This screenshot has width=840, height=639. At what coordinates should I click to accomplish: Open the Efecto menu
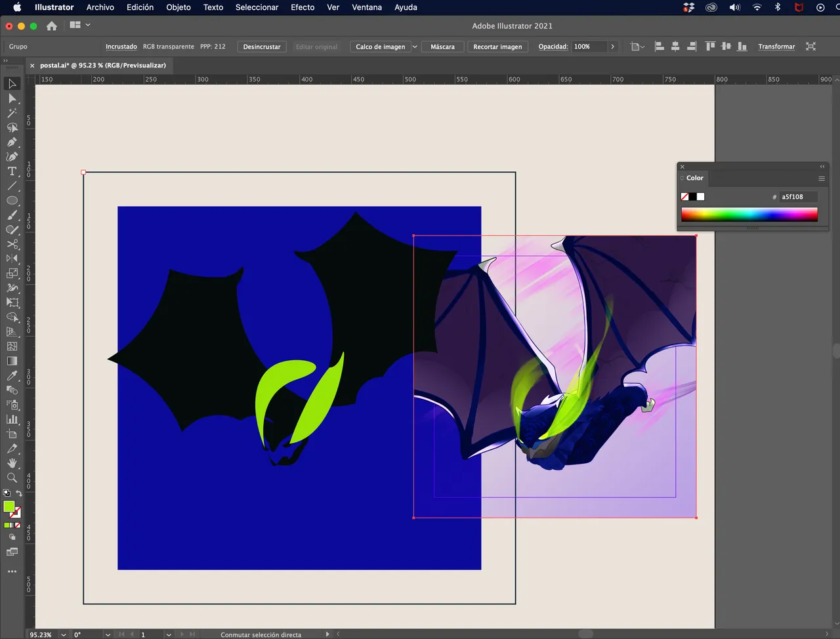click(x=303, y=7)
